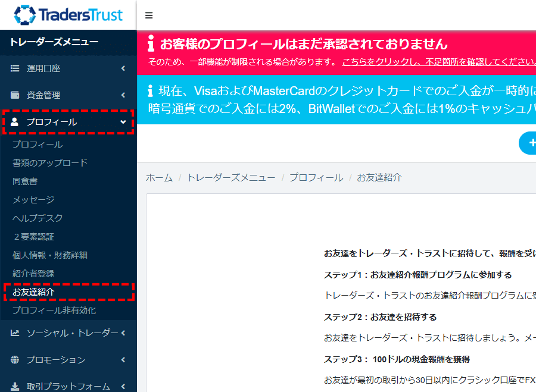
Task: Click the TradersTrust logo
Action: [68, 15]
